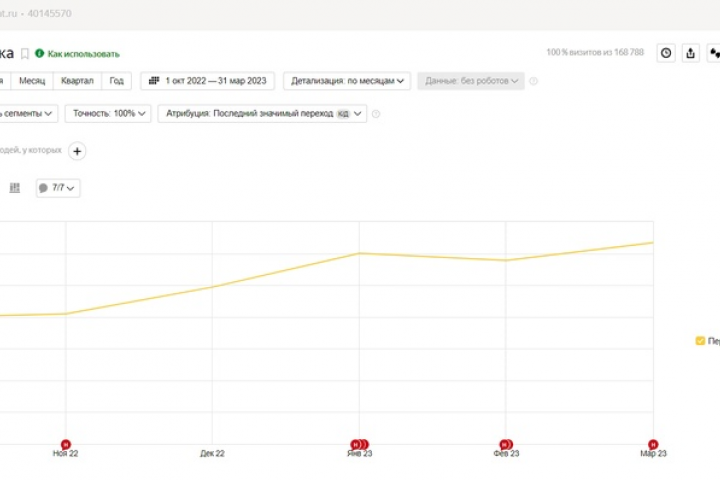720x480 pixels.
Task: Open the 'Атрибуция: Последний значимый переход' dropdown
Action: coord(262,113)
